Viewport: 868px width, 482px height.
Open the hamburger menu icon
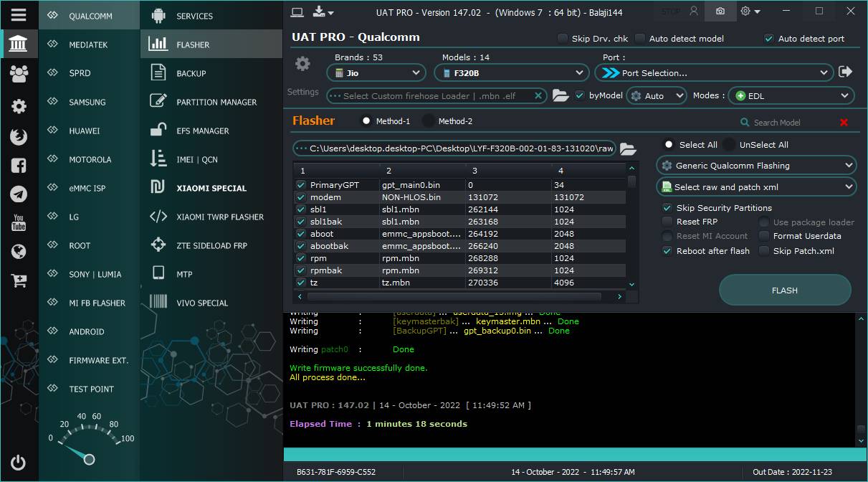[x=19, y=15]
